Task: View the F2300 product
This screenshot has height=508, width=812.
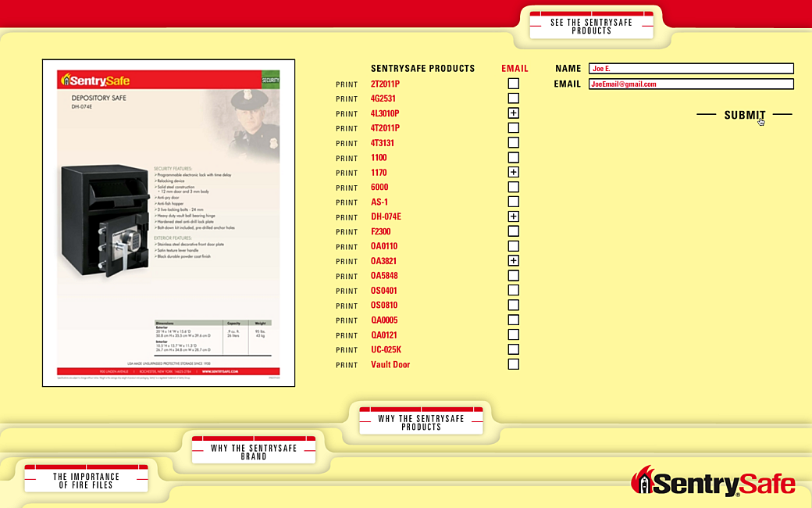Action: pos(381,232)
